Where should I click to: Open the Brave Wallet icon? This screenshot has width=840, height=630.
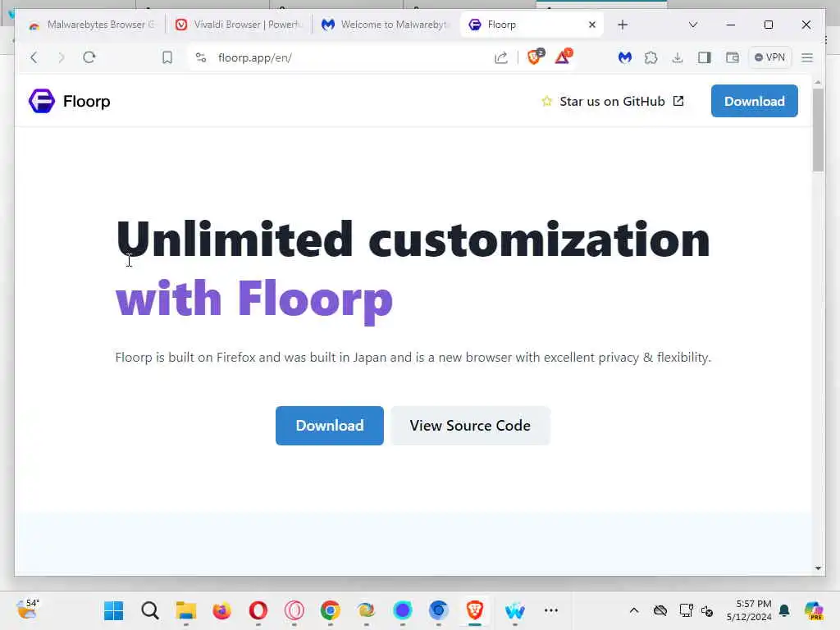(x=733, y=57)
